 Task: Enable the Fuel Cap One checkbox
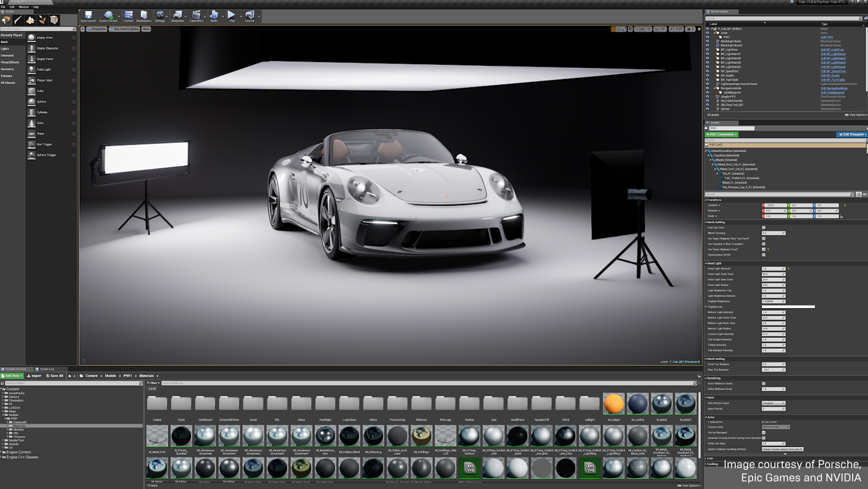763,228
